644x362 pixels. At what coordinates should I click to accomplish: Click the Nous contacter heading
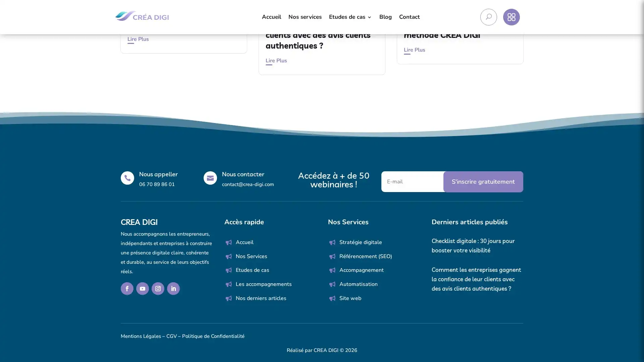(x=243, y=174)
